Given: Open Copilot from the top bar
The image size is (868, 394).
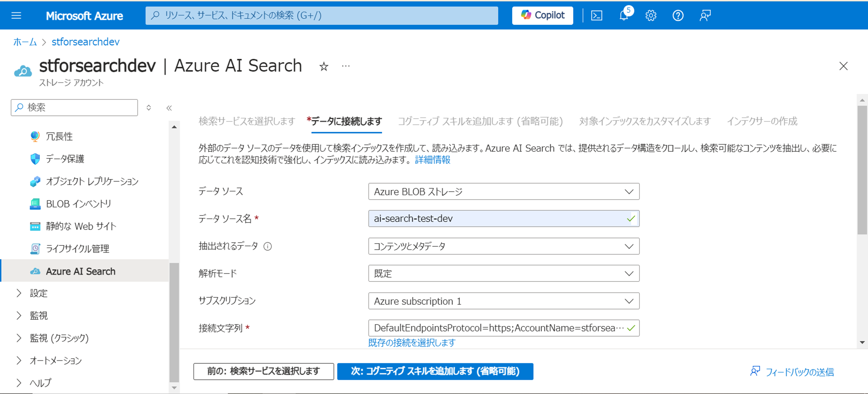Looking at the screenshot, I should (542, 16).
